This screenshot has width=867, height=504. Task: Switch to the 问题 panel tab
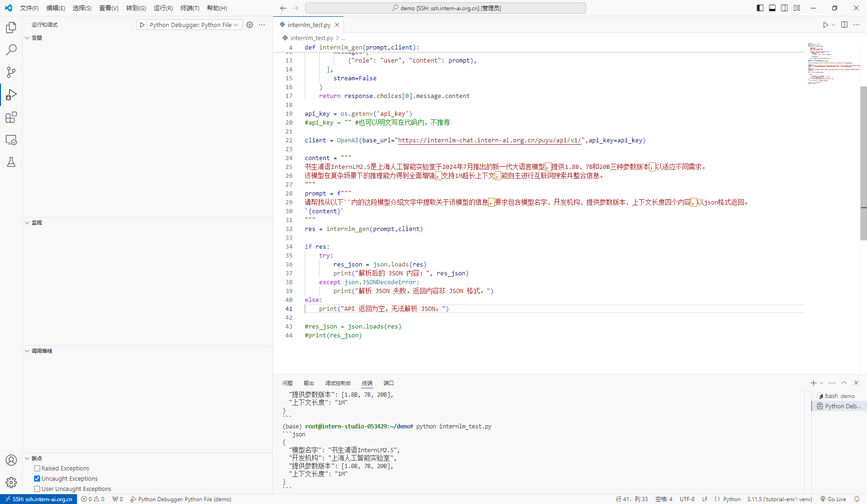[x=287, y=383]
